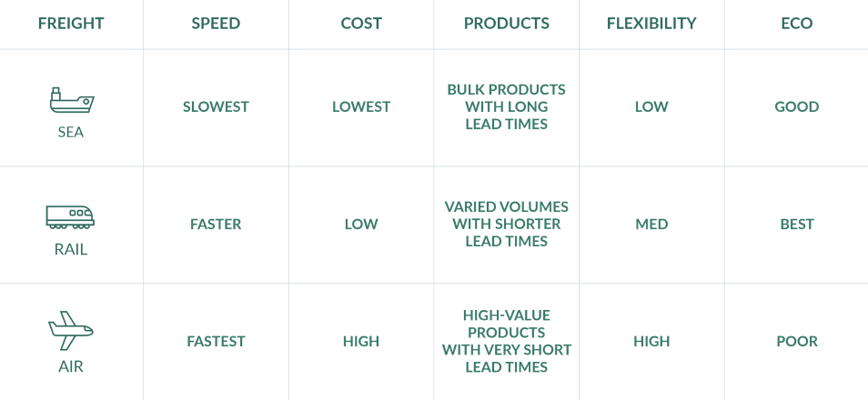Select the POOR eco rating cell
Image resolution: width=868 pixels, height=400 pixels.
(797, 341)
